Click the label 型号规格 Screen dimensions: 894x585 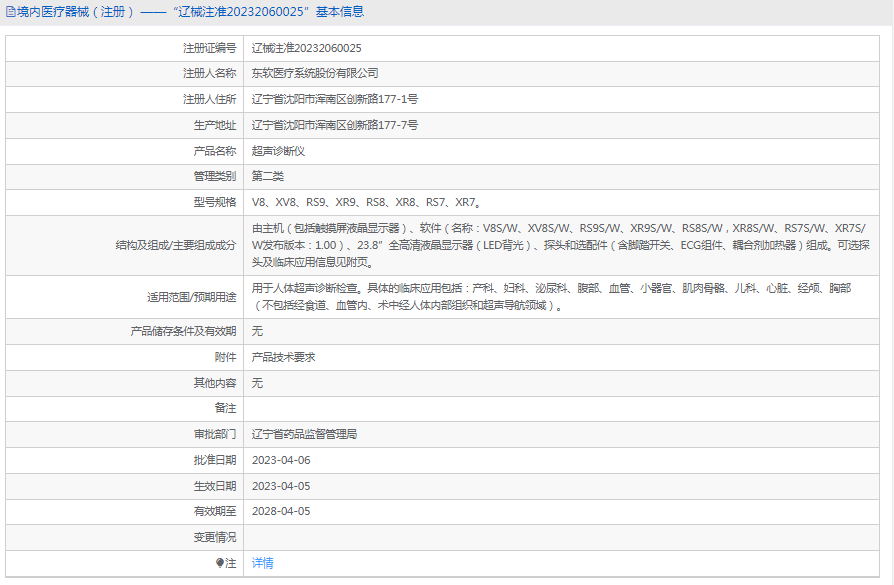214,202
